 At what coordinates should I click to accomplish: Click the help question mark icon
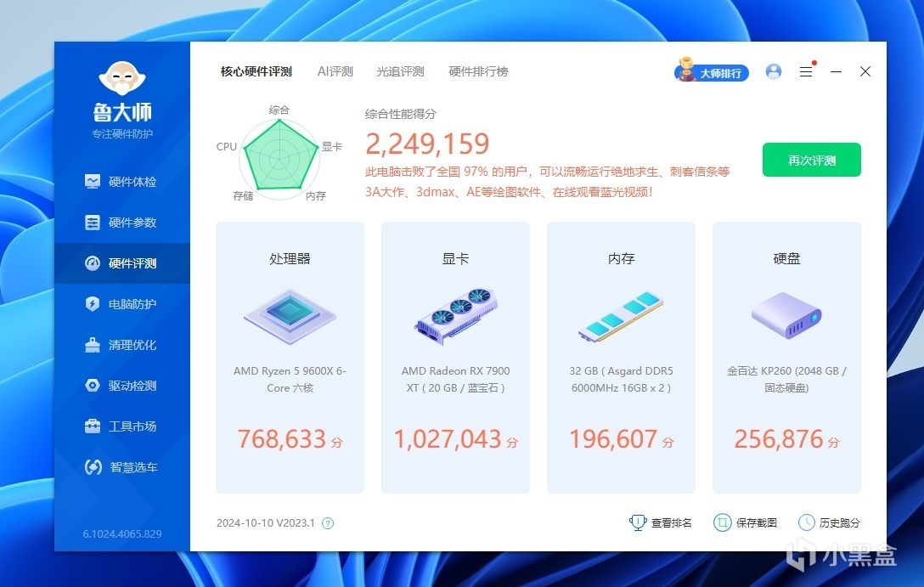(x=328, y=522)
